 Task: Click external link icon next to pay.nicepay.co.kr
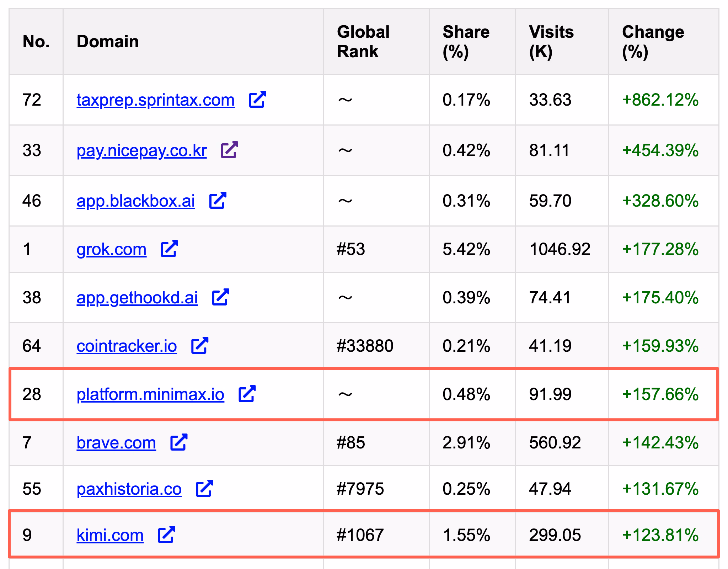coord(229,150)
